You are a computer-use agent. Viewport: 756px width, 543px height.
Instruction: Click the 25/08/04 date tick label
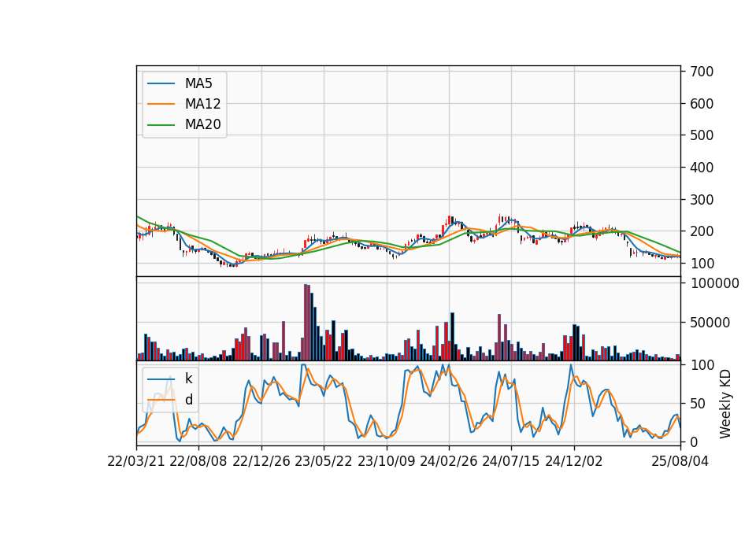coord(680,461)
